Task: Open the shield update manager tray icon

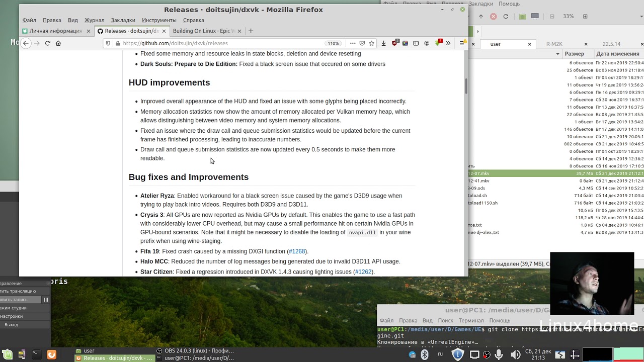Action: [x=457, y=354]
